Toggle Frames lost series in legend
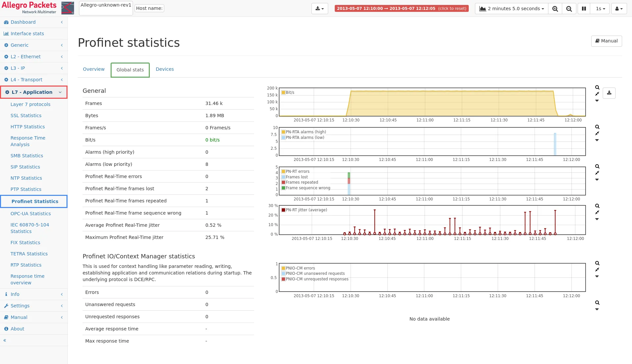The image size is (632, 364). click(296, 177)
